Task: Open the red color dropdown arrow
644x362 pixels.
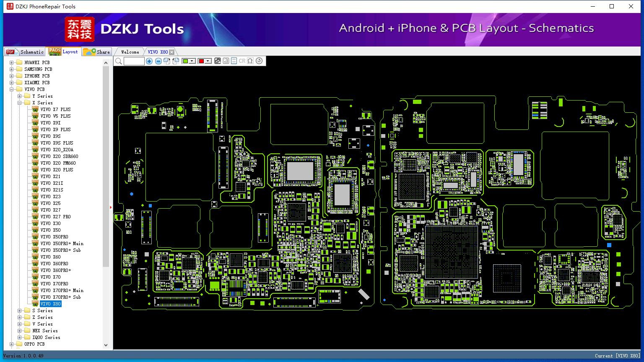Action: coord(208,61)
